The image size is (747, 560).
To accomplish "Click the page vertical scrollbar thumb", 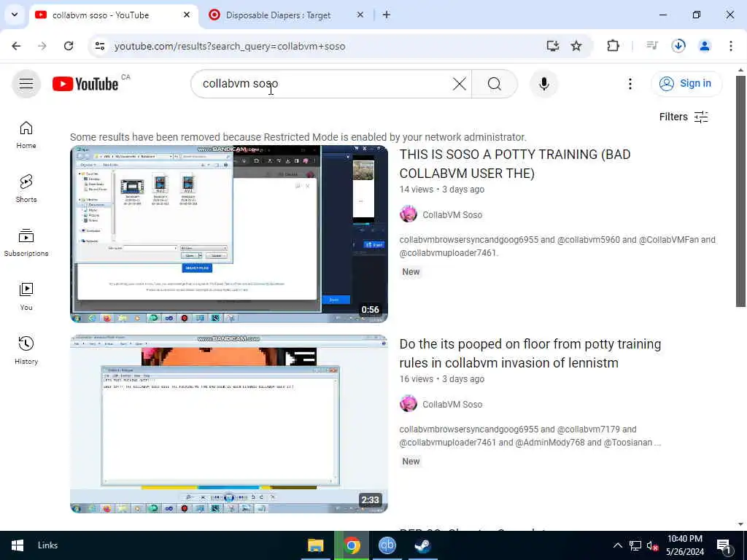I will click(740, 190).
